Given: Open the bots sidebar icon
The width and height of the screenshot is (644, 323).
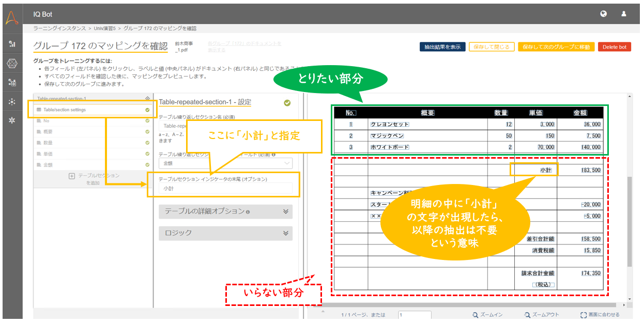Looking at the screenshot, I should pos(12,82).
